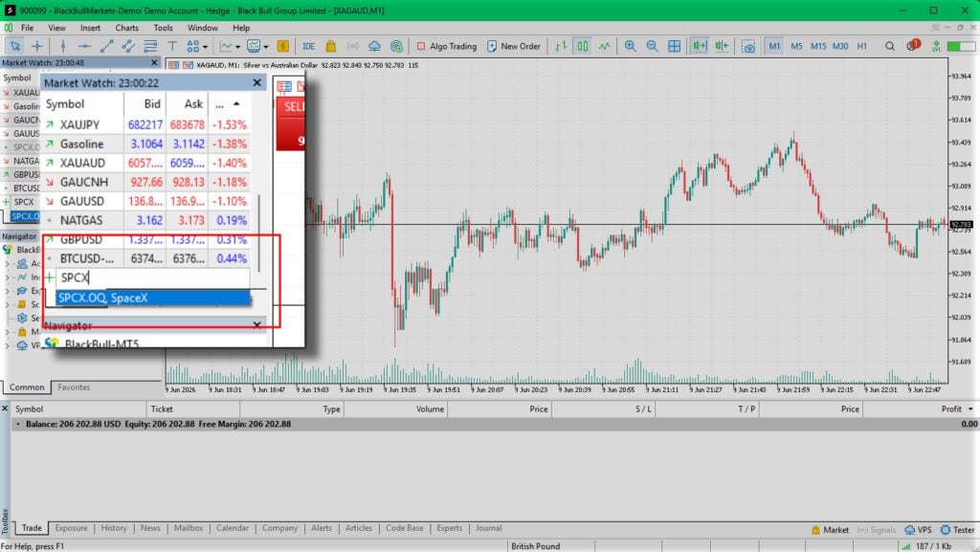Select the text label tool
This screenshot has height=552, width=980.
click(172, 46)
